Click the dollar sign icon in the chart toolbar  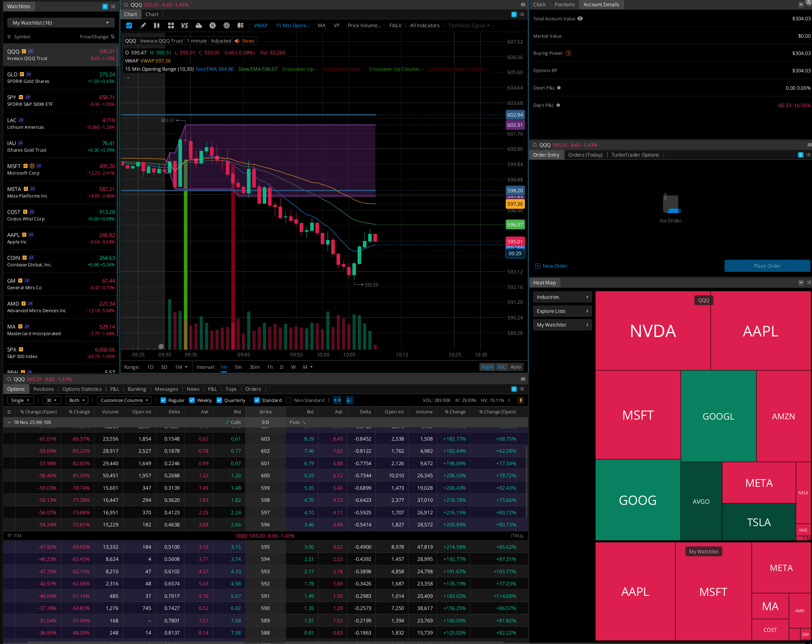[x=212, y=26]
